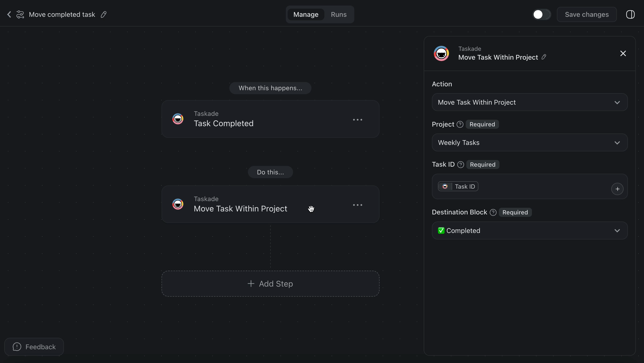Edit the automation name with the pencil icon

point(103,14)
